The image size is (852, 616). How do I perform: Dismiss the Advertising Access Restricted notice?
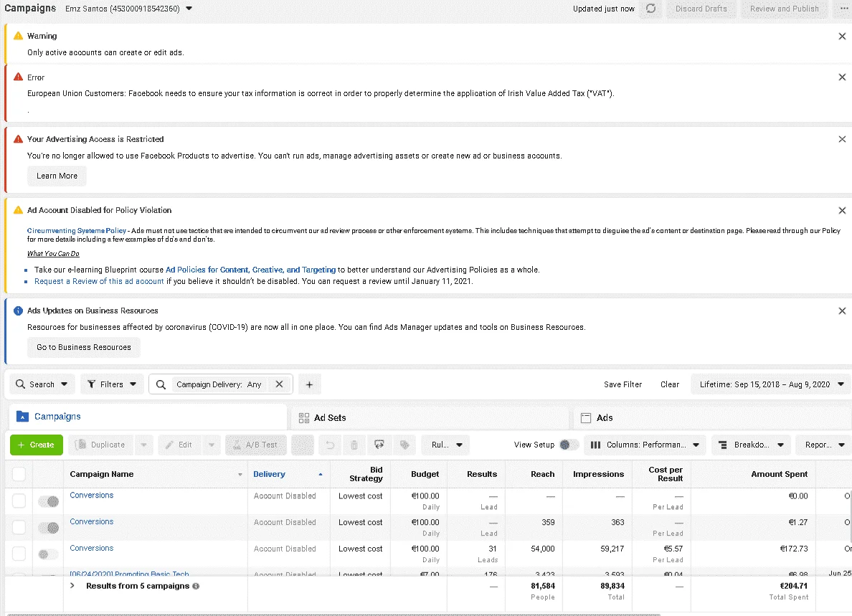point(842,139)
